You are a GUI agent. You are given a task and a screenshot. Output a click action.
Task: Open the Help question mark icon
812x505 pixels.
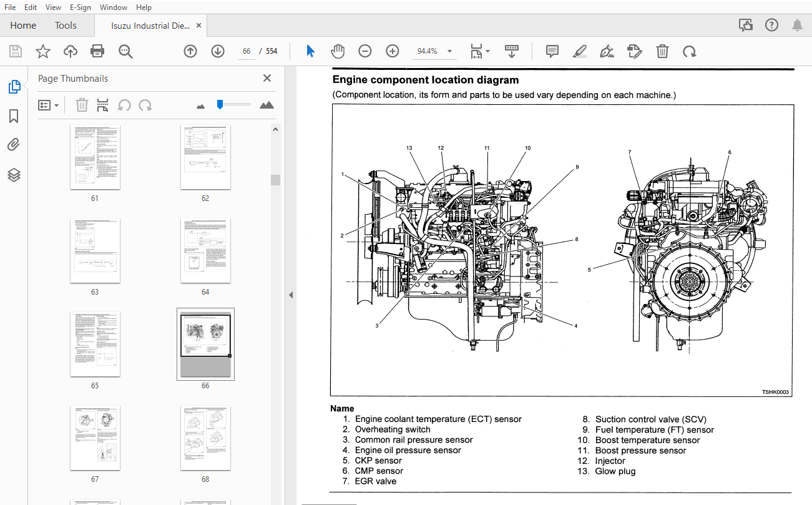tap(771, 25)
